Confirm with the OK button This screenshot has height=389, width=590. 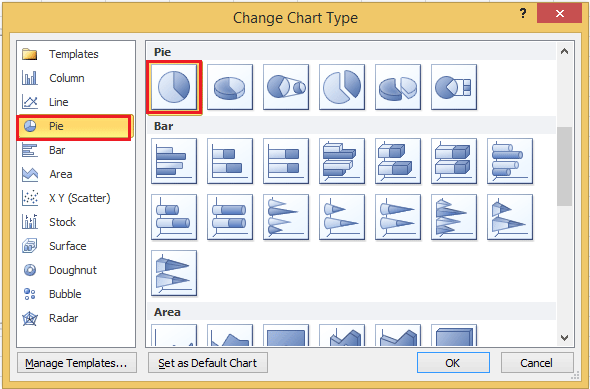pos(453,363)
